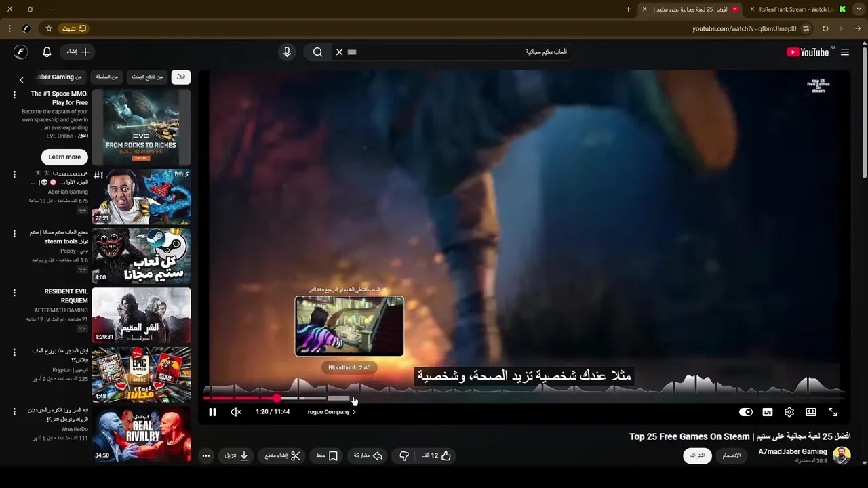Open options for the EVE Online ad
Screen dimensions: 868x488
point(14,95)
